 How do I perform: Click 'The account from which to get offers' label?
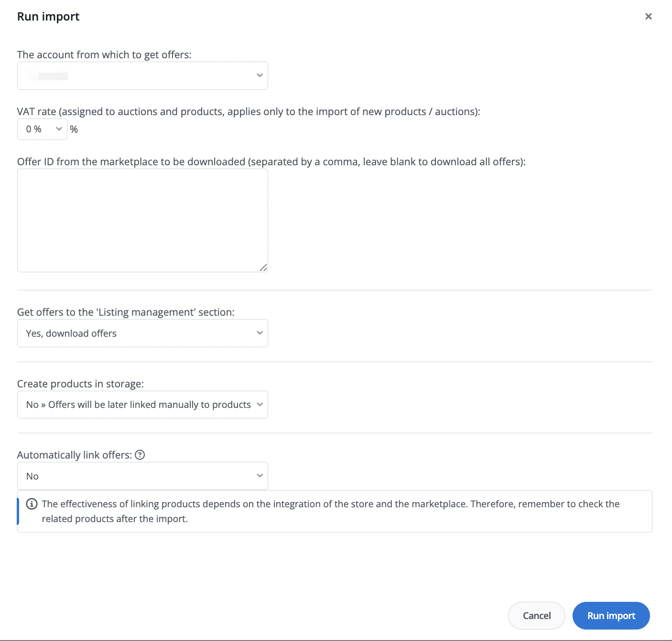pyautogui.click(x=104, y=55)
